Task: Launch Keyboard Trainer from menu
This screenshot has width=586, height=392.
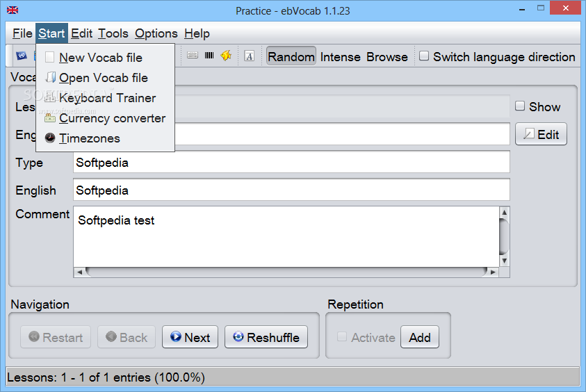Action: 105,98
